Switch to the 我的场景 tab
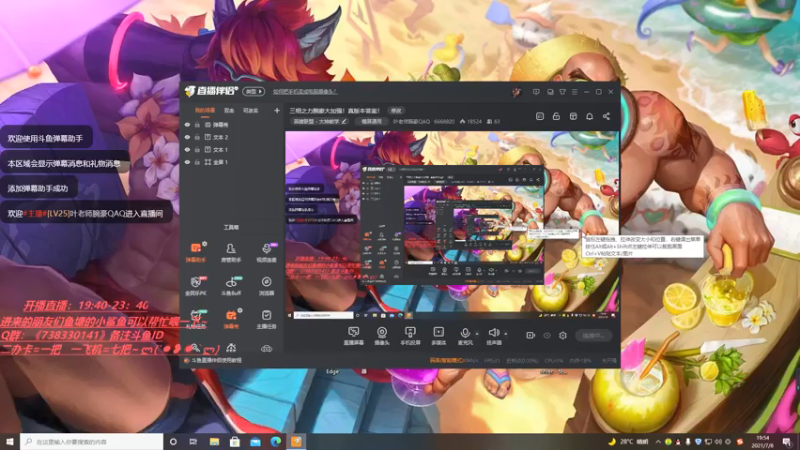Image resolution: width=800 pixels, height=450 pixels. 205,110
